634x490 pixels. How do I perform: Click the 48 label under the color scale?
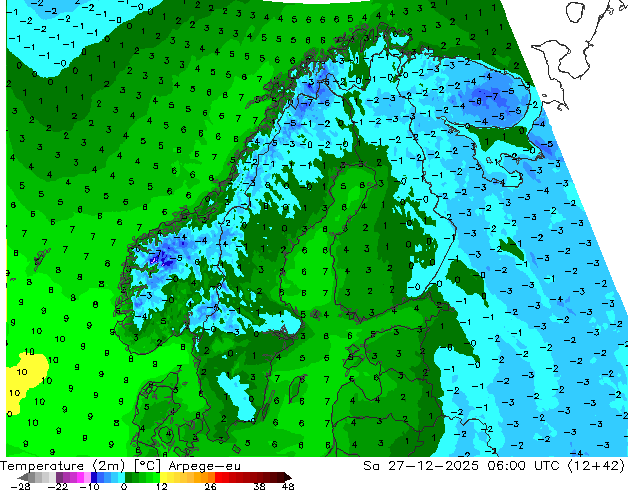(x=288, y=486)
